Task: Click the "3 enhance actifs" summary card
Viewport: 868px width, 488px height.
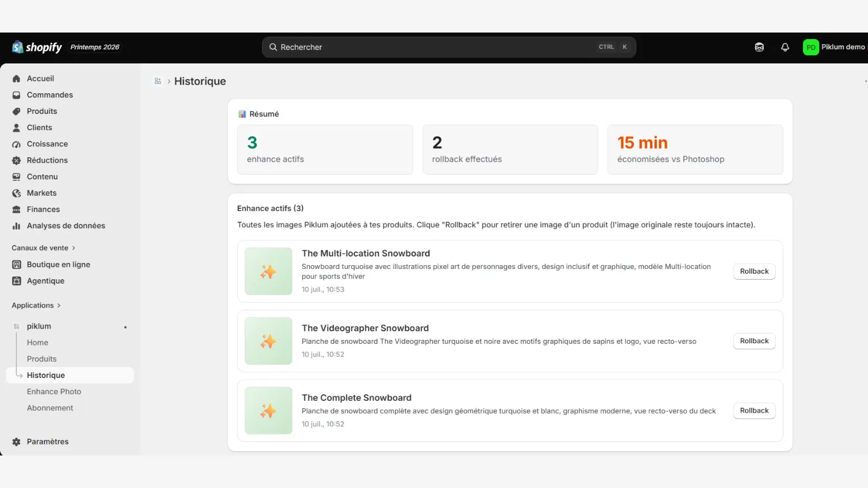Action: 325,150
